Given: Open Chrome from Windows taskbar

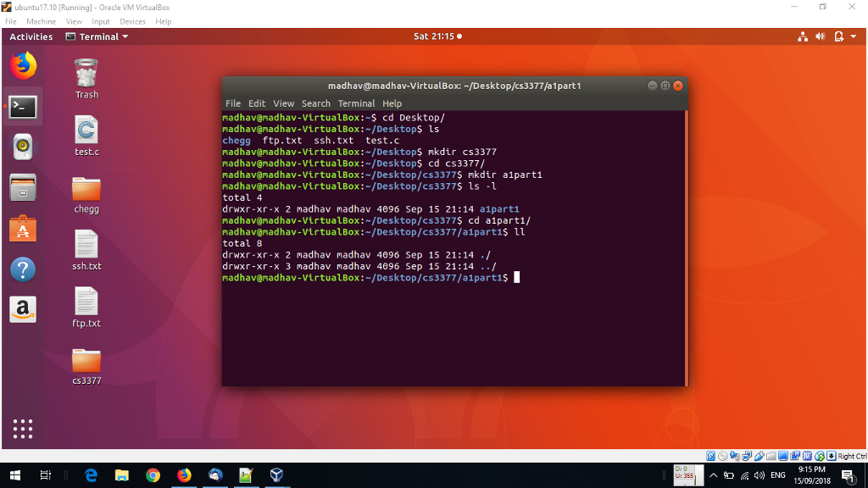Looking at the screenshot, I should point(153,475).
